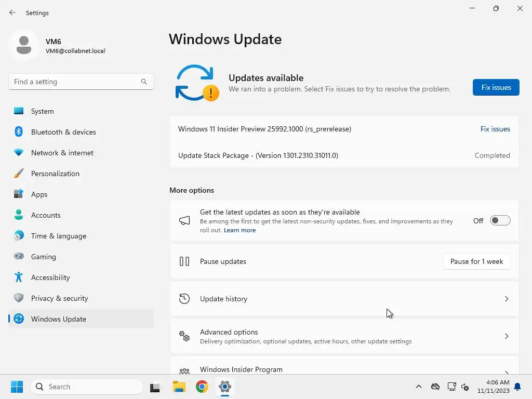Image resolution: width=532 pixels, height=399 pixels.
Task: Click the Accounts person icon
Action: coord(19,215)
